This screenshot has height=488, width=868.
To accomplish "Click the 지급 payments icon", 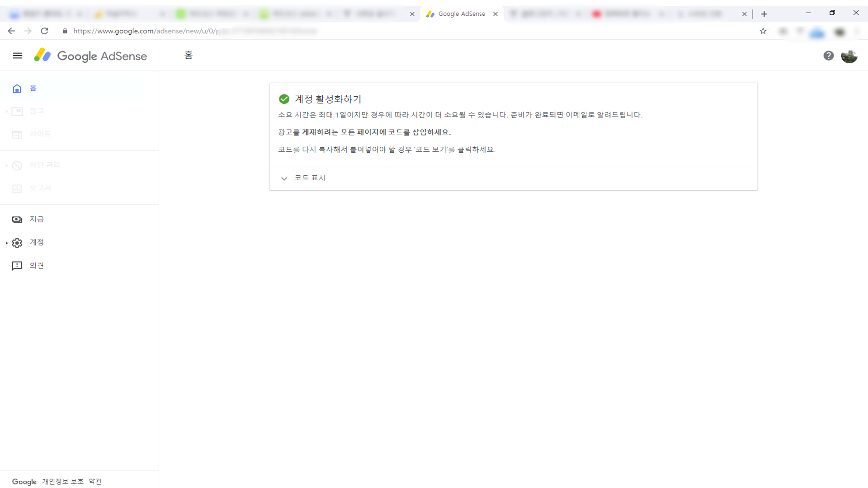I will (17, 220).
